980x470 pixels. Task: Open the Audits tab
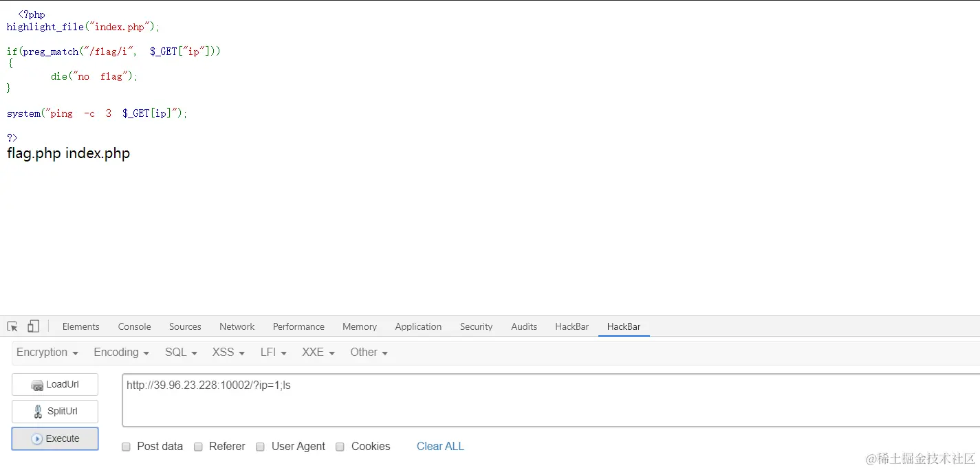pos(524,326)
